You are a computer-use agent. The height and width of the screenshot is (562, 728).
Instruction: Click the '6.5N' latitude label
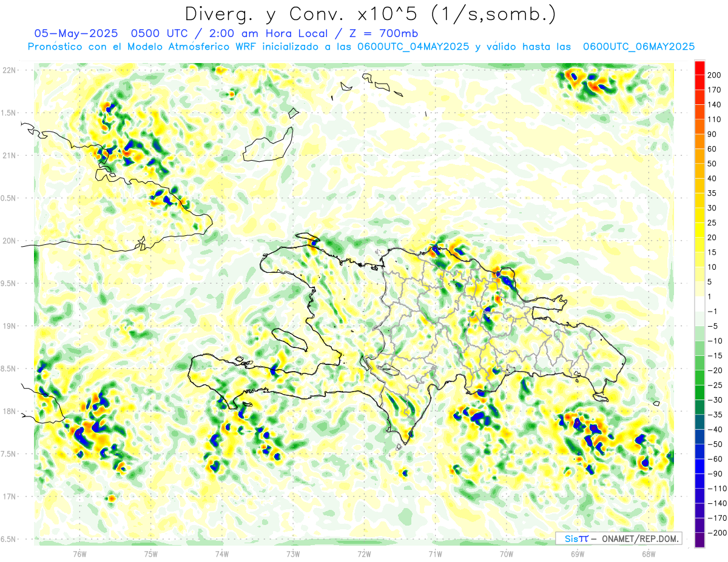pos(8,539)
